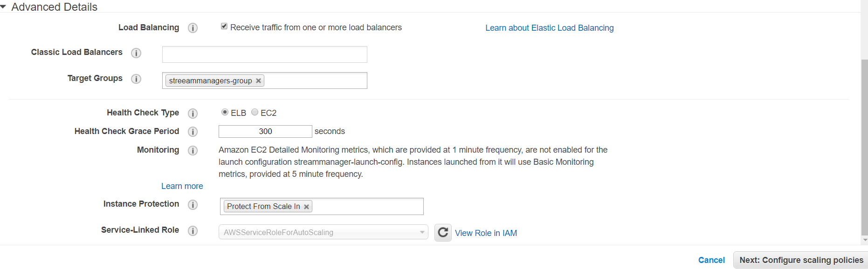
Task: Select EC2 health check type
Action: coord(255,112)
